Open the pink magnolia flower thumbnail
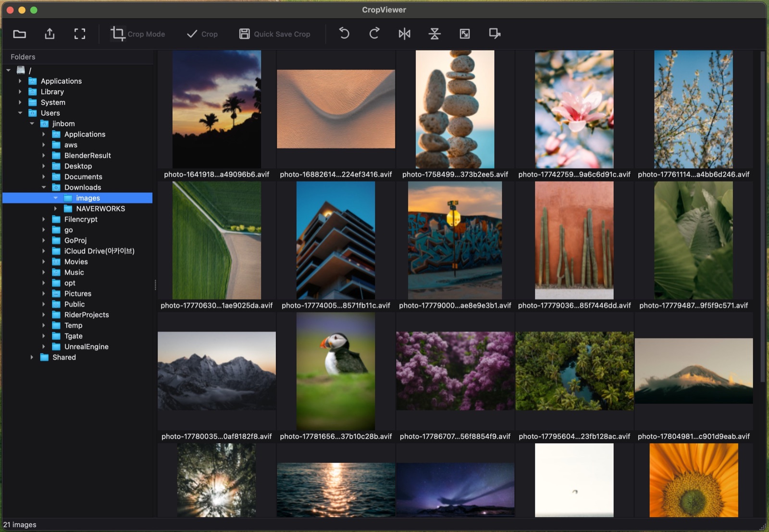The height and width of the screenshot is (532, 769). coord(574,109)
